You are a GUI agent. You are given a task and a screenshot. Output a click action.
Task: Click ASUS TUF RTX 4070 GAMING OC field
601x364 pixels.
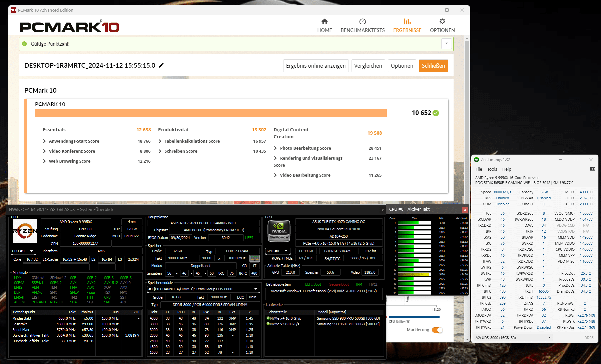point(339,222)
